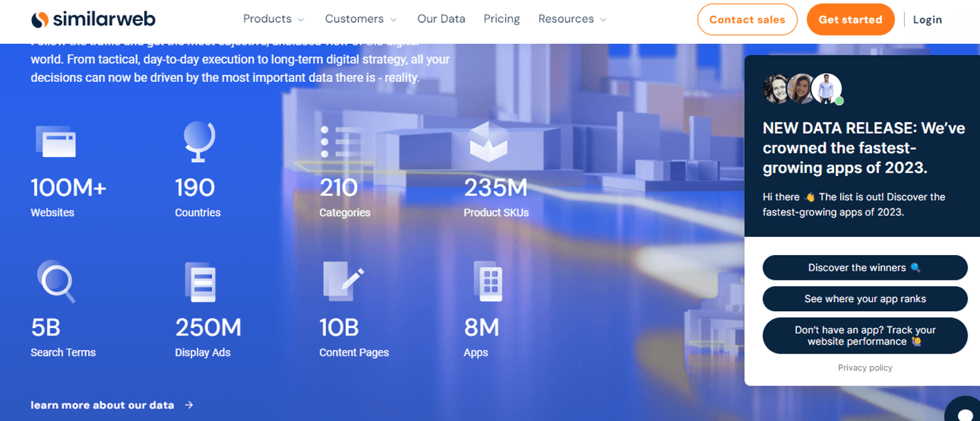The image size is (980, 421).
Task: Go to the Pricing page
Action: pyautogui.click(x=502, y=19)
